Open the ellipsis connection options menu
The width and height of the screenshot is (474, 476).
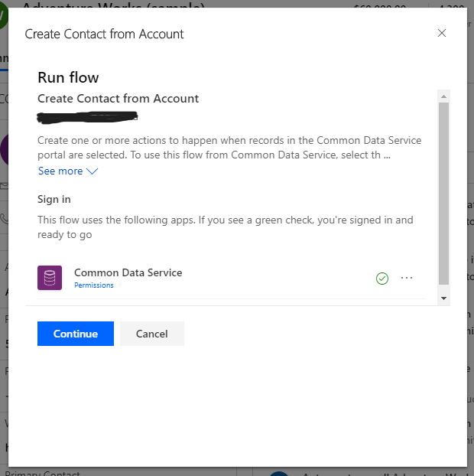pos(407,279)
